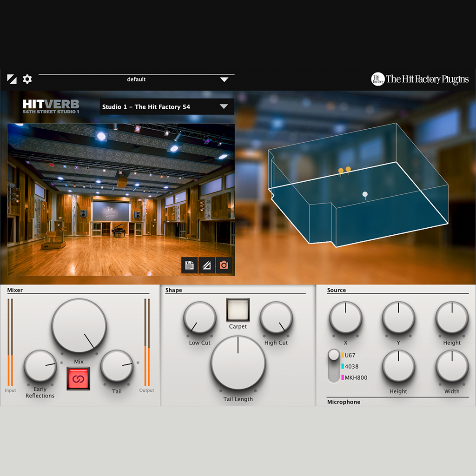The width and height of the screenshot is (476, 476).
Task: Click the Low Cut knob
Action: [x=199, y=317]
